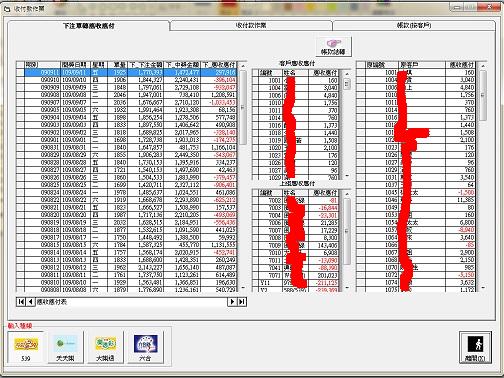Click the right table's vertical scrollbar thumb
Viewport: 504px width, 378px height.
[x=483, y=96]
